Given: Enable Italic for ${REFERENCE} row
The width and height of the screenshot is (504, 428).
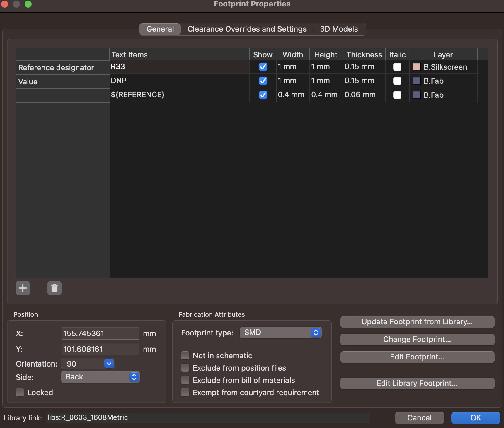Looking at the screenshot, I should click(397, 95).
